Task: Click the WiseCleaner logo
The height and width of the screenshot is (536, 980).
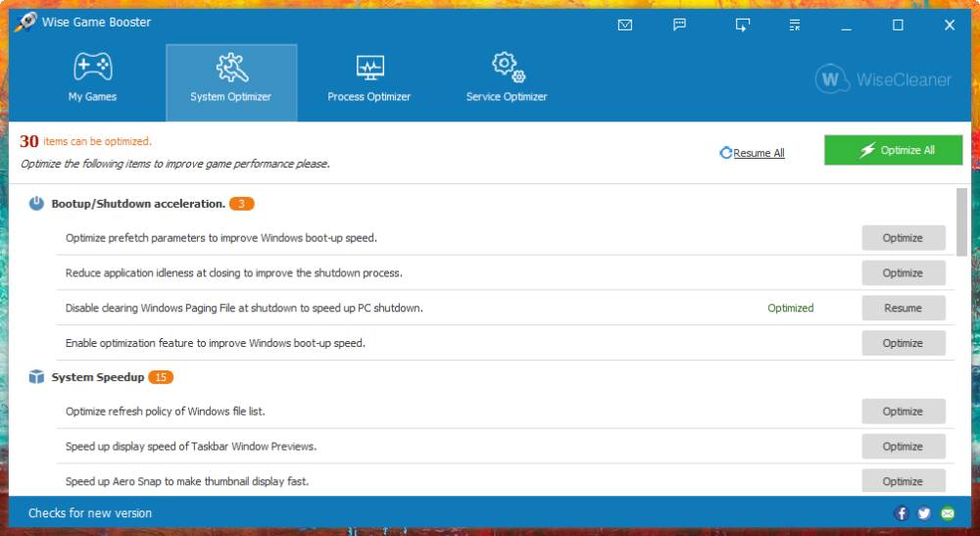Action: pos(883,79)
